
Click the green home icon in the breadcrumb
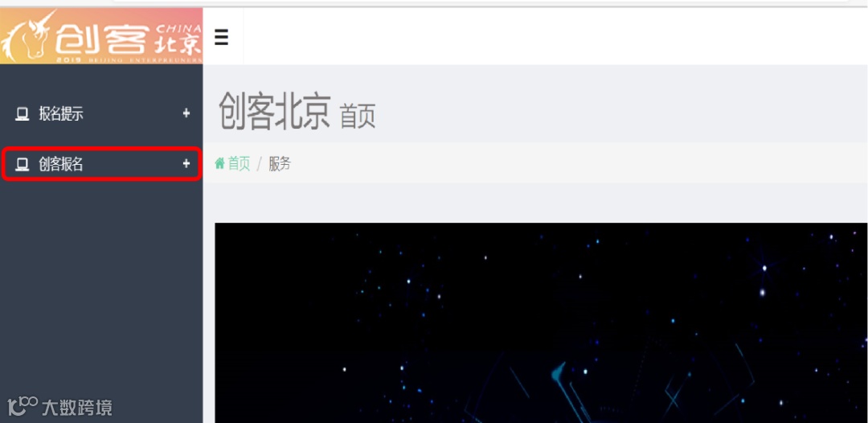coord(219,163)
